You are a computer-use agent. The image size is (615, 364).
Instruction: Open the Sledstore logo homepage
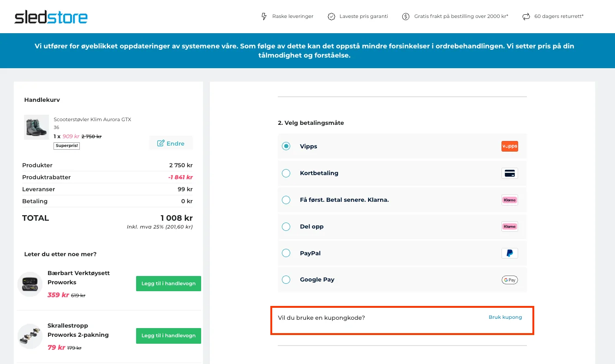[x=51, y=17]
